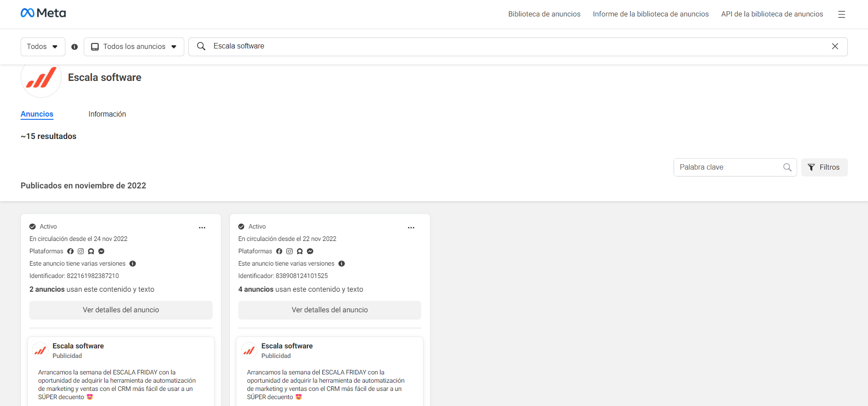Click the ~15 resultados text
The image size is (868, 406).
pyautogui.click(x=48, y=136)
